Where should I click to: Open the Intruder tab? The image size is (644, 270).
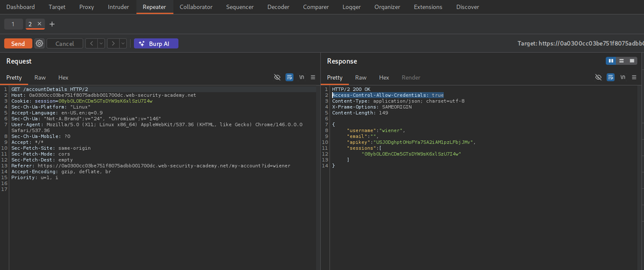point(118,7)
